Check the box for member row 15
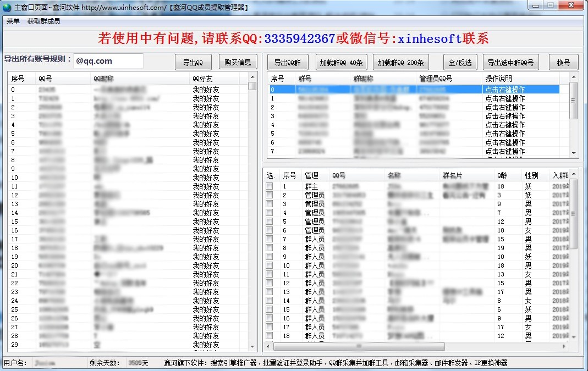This screenshot has height=371, width=588. tap(270, 309)
